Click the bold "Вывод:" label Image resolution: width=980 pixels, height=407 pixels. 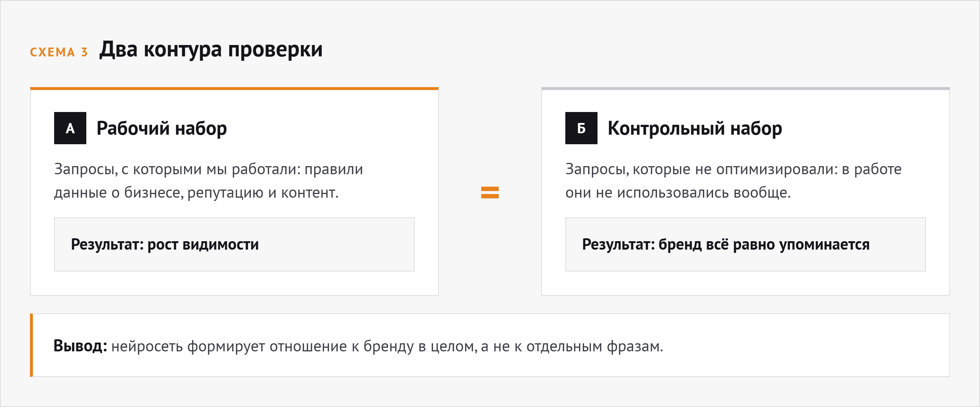(80, 346)
